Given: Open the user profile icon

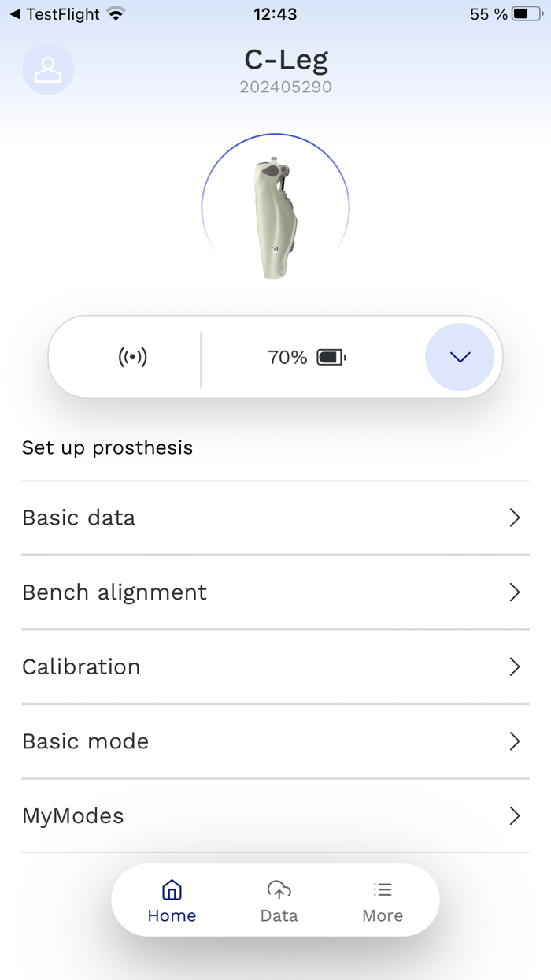Looking at the screenshot, I should [x=48, y=69].
